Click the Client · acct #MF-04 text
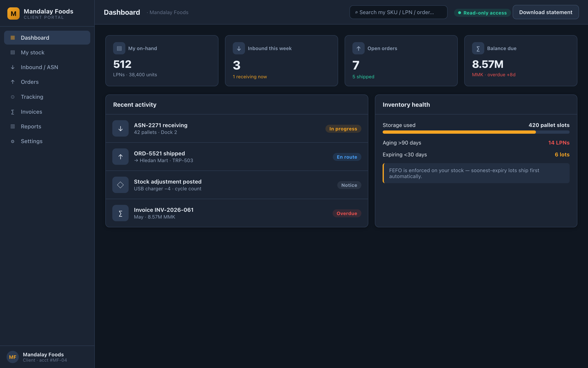 click(45, 360)
